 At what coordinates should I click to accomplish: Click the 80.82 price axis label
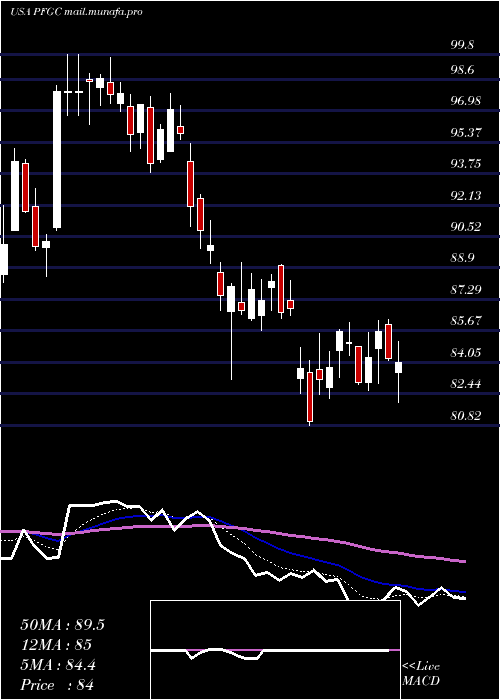coord(466,416)
